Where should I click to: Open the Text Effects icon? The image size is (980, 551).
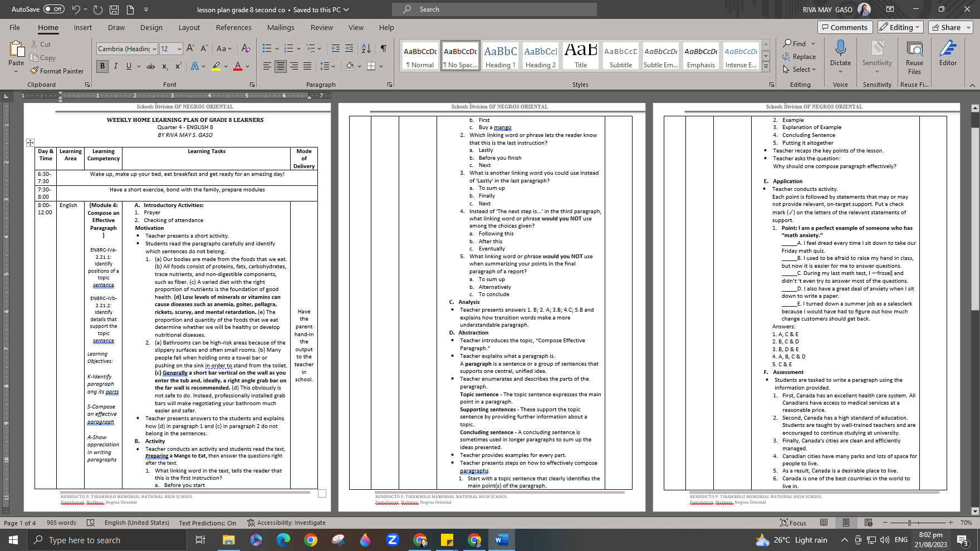click(x=195, y=66)
